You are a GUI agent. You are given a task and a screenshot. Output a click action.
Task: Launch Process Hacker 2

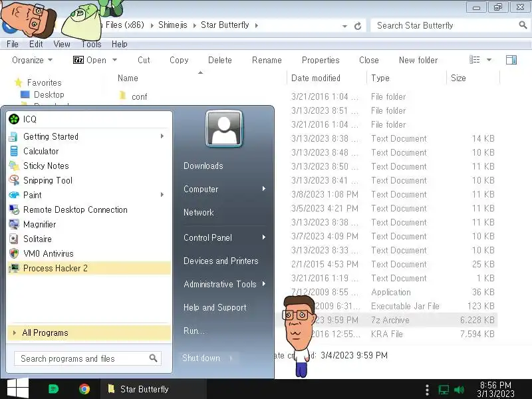click(89, 268)
